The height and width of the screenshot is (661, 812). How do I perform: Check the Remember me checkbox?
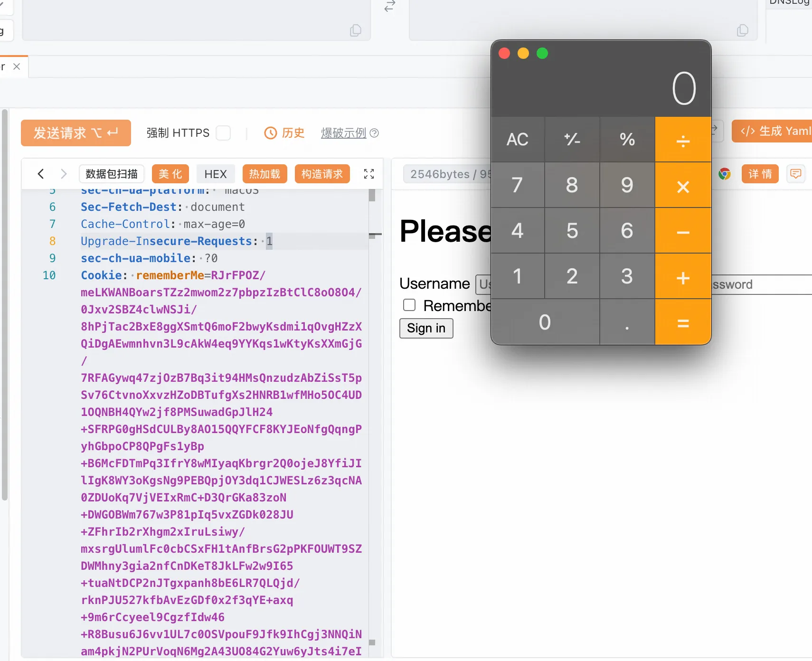click(x=409, y=305)
